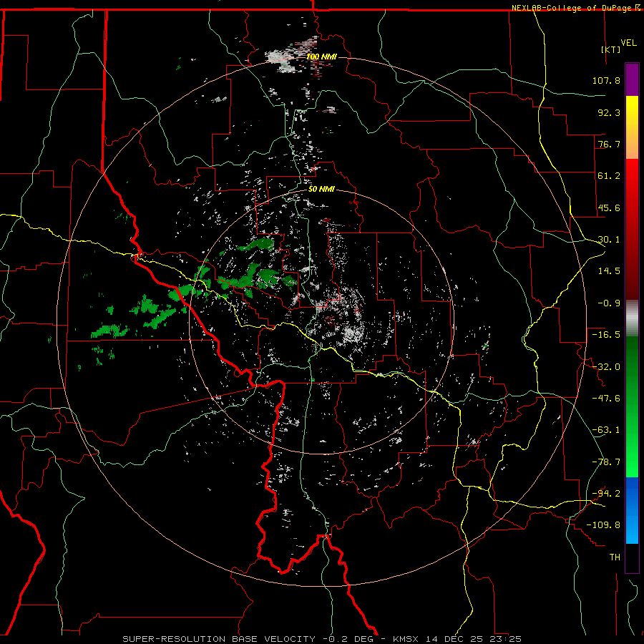644x644 pixels.
Task: Click the -109.8 value on the velocity scale
Action: coord(603,525)
